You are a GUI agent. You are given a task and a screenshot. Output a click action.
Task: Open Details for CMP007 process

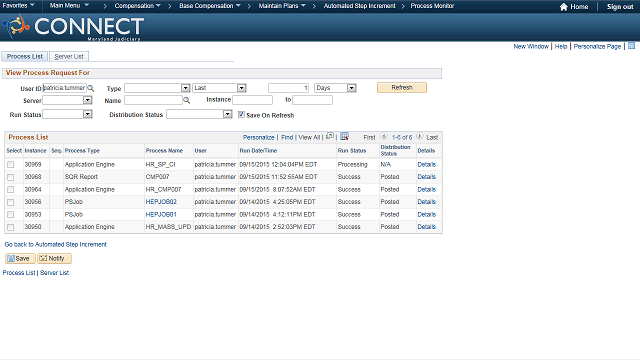(427, 177)
